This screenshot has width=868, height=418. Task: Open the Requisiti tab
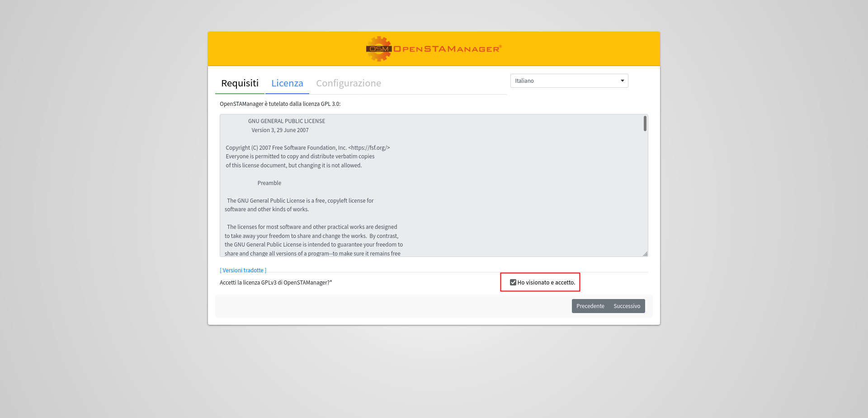click(x=240, y=83)
